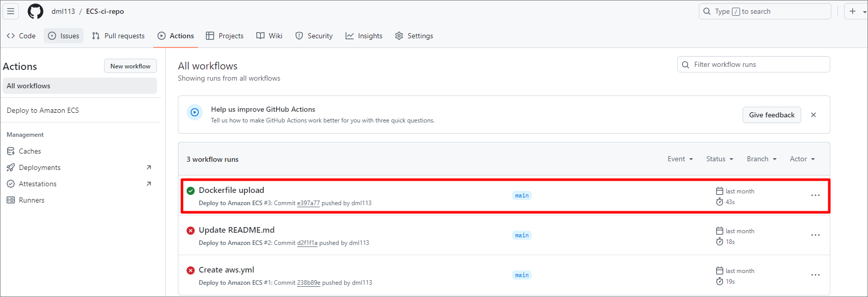Click the stopwatch icon next to 18s
868x297 pixels.
pyautogui.click(x=720, y=241)
